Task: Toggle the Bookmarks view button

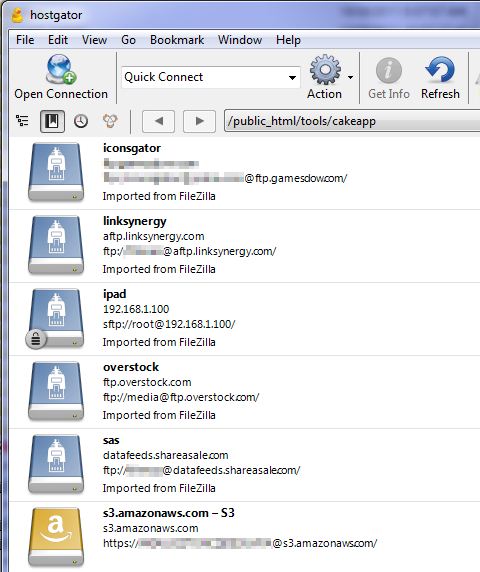Action: point(52,121)
